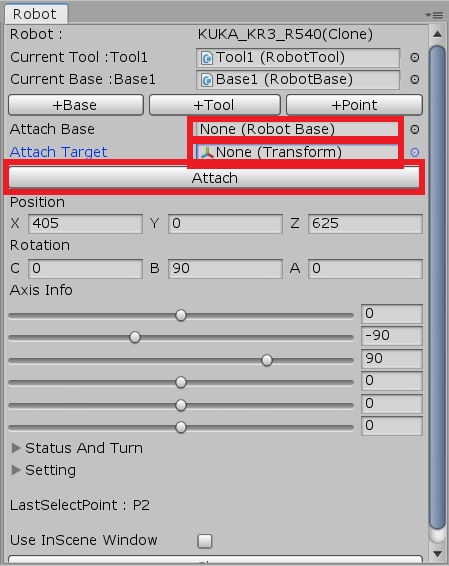Open the Robot panel options menu icon
The height and width of the screenshot is (566, 449).
click(x=434, y=15)
